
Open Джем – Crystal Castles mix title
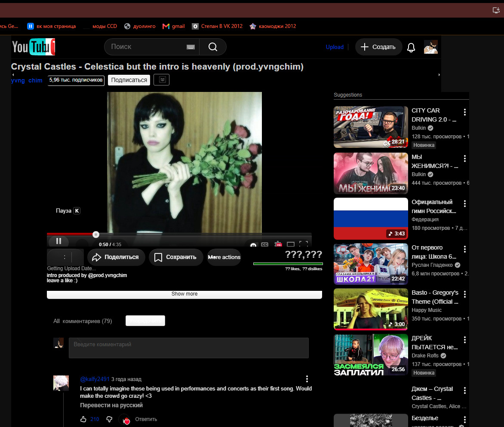click(x=432, y=393)
